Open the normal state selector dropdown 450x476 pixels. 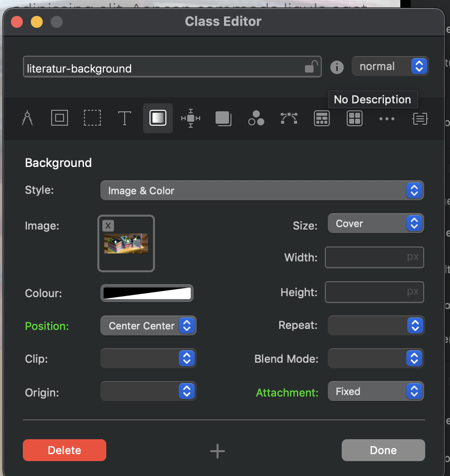[390, 66]
